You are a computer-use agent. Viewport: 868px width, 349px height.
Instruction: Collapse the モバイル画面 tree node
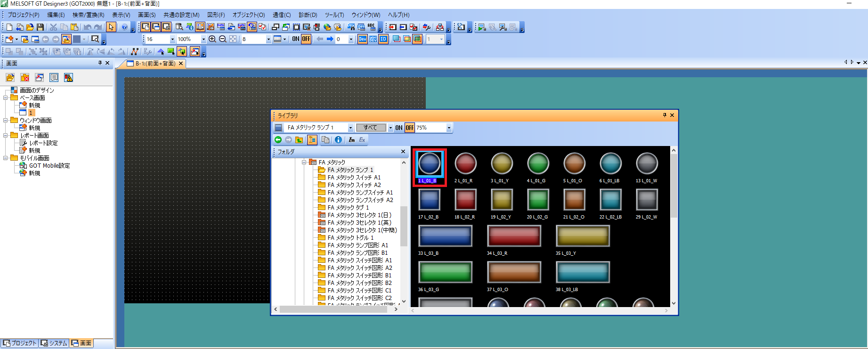[x=6, y=158]
